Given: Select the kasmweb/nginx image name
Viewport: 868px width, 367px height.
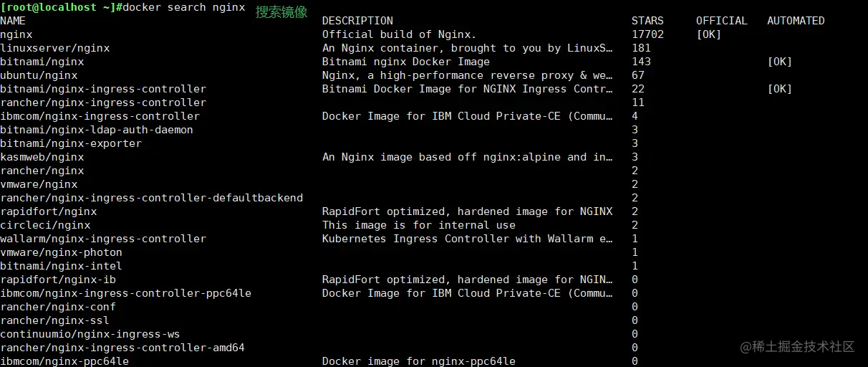Looking at the screenshot, I should (42, 157).
